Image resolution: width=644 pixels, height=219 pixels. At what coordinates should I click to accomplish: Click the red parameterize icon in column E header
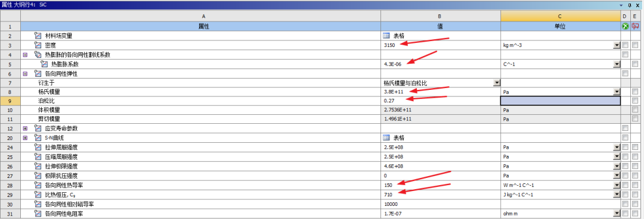(636, 26)
